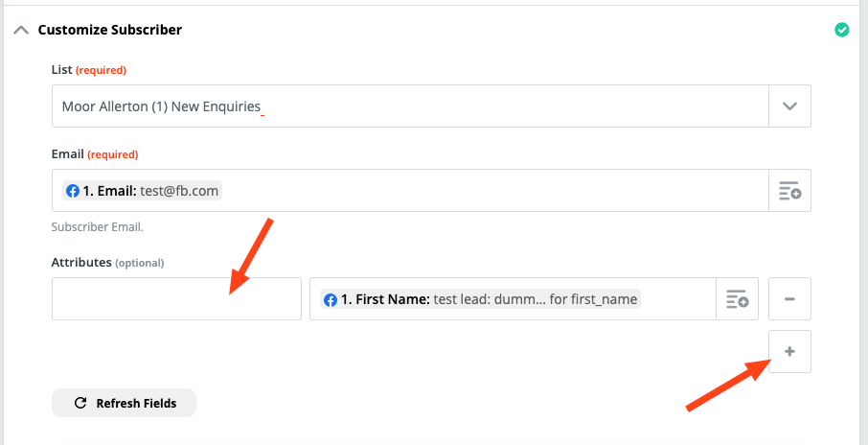Remove the attribute row with minus button
This screenshot has height=445, width=868.
789,299
